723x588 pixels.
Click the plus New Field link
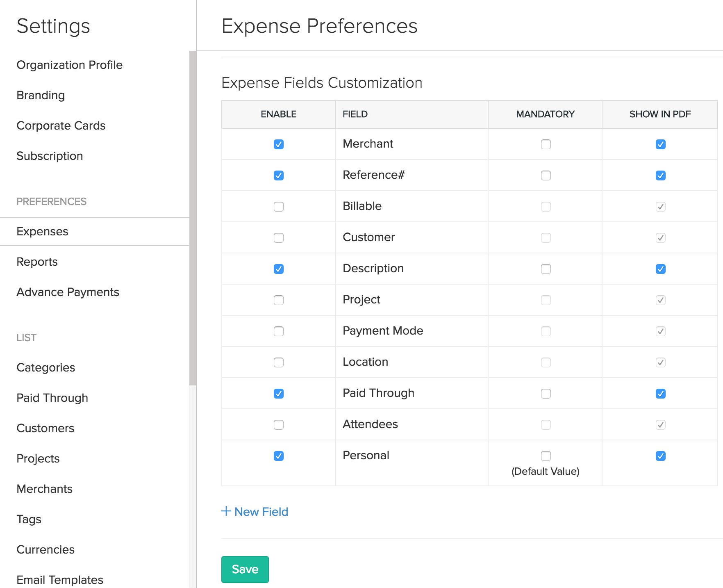coord(255,512)
